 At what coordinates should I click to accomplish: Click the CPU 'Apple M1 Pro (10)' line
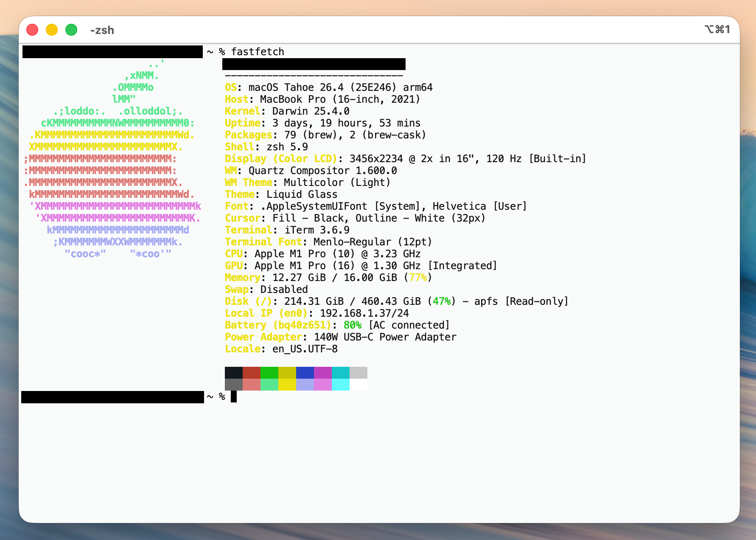pos(323,254)
